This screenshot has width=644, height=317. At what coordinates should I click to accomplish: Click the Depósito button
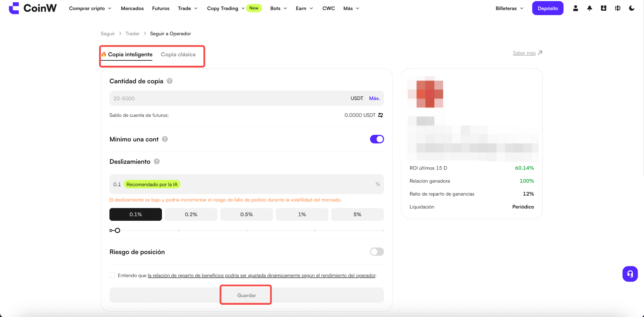click(x=548, y=8)
